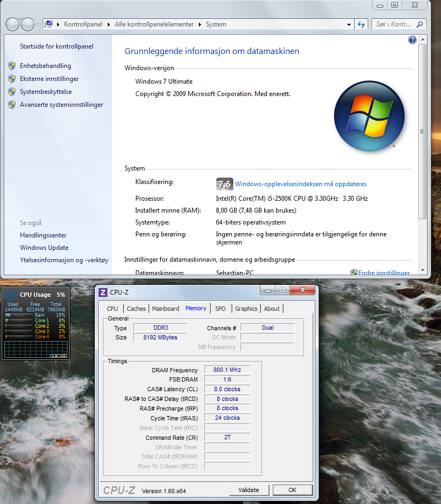This screenshot has width=441, height=504.
Task: Click the CPU-Z purple Z title icon
Action: 103,292
